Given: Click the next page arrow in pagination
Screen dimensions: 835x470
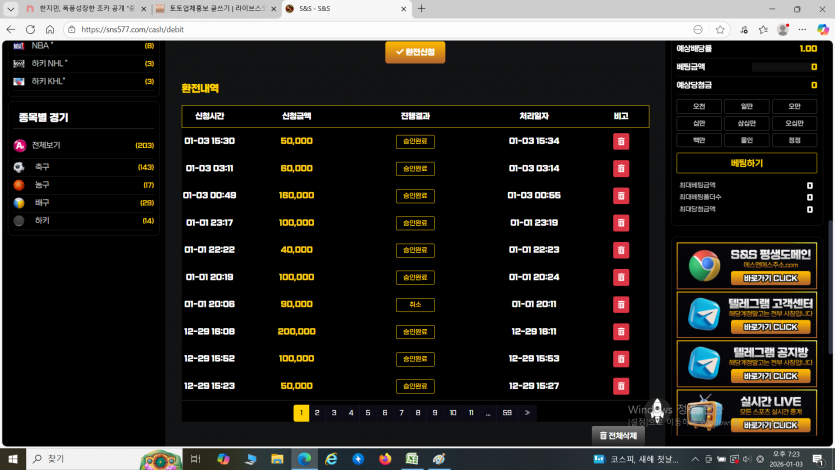Looking at the screenshot, I should (x=527, y=412).
